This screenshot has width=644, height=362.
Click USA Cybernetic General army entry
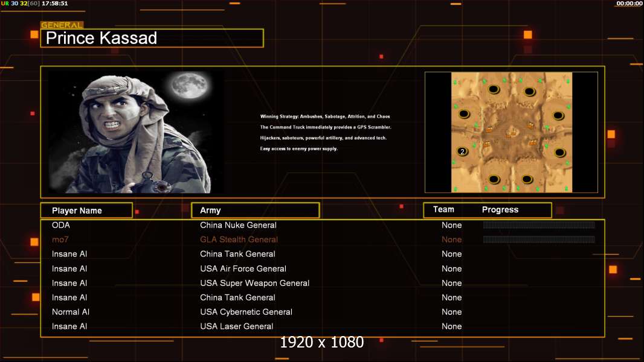click(x=246, y=312)
